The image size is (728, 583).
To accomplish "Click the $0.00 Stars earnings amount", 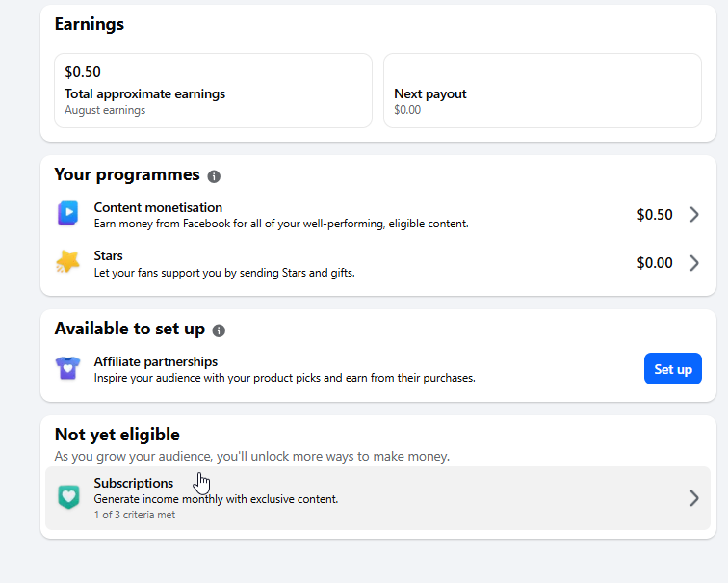I will [655, 263].
